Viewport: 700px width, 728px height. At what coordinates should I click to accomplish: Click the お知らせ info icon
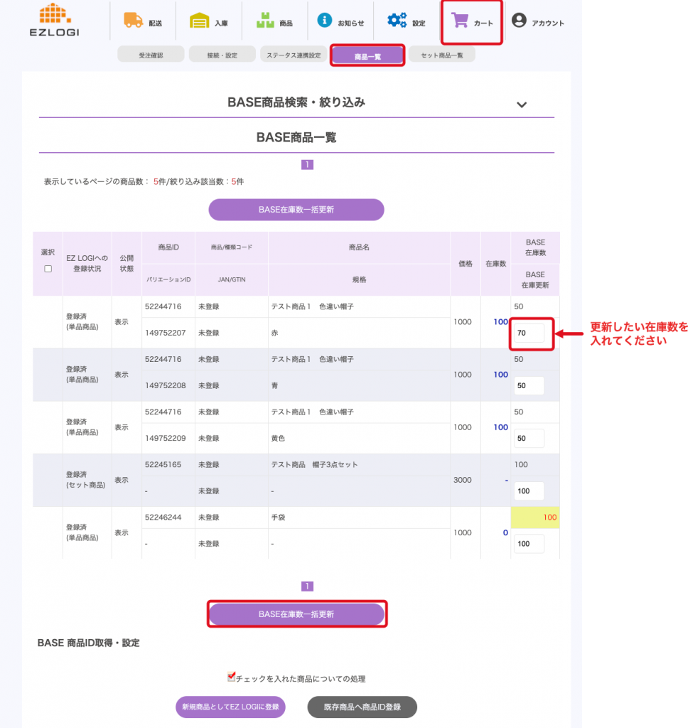[x=325, y=21]
